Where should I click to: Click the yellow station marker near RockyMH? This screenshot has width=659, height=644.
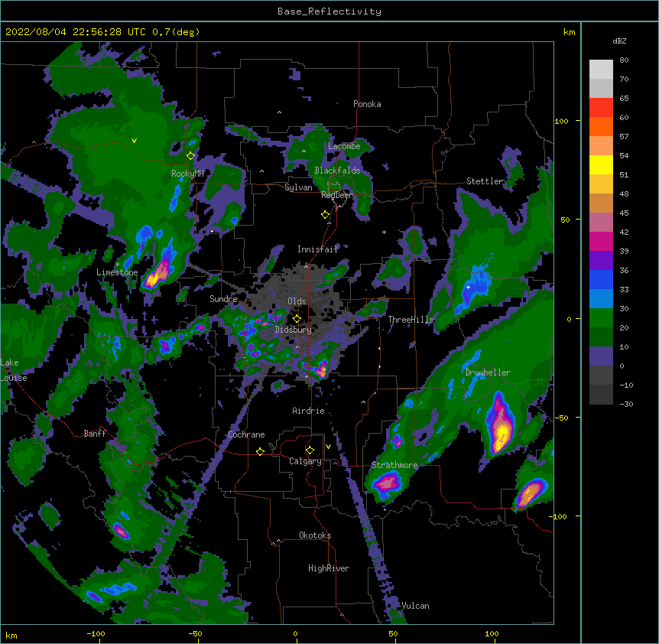pyautogui.click(x=190, y=156)
